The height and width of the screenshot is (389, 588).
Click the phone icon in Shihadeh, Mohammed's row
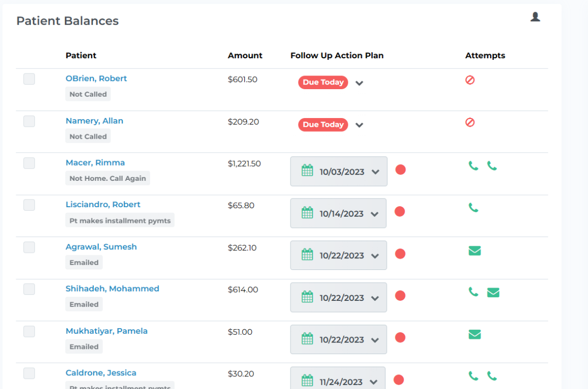(x=473, y=292)
